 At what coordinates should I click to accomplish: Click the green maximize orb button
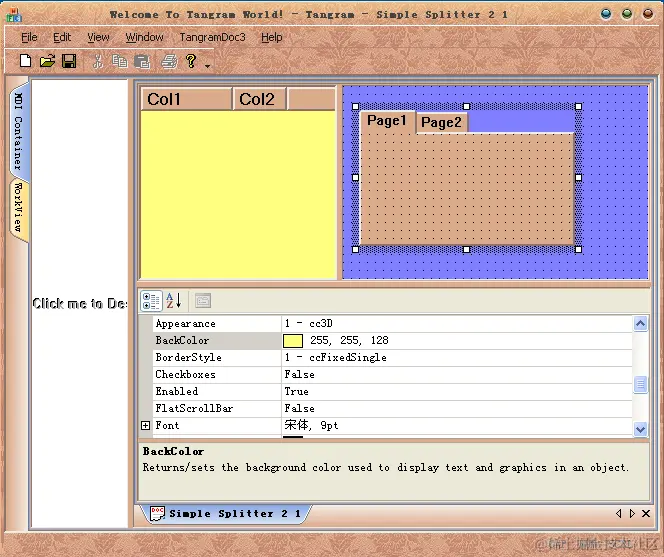tap(627, 14)
